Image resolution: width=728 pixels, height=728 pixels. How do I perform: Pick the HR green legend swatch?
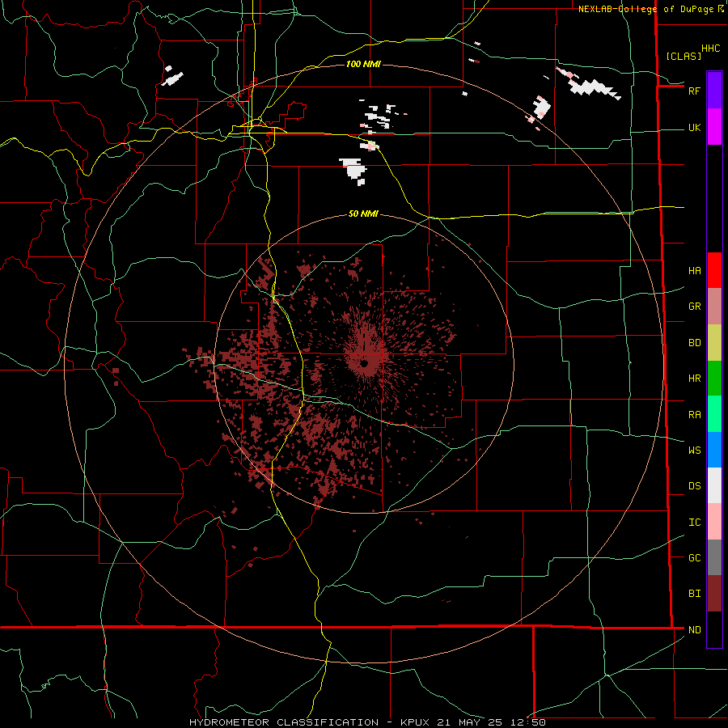click(x=714, y=379)
